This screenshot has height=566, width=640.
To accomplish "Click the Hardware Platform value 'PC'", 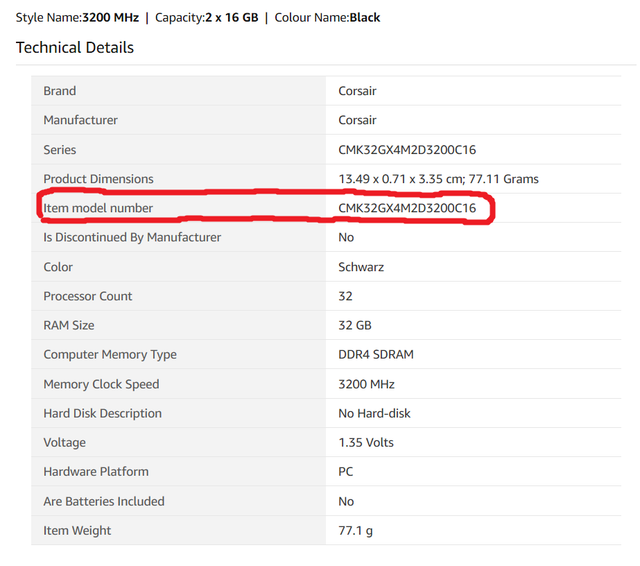I will tap(345, 472).
